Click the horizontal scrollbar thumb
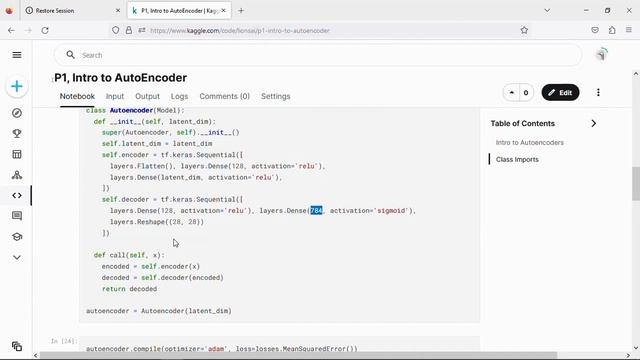Viewport: 640px width, 360px height. (298, 356)
